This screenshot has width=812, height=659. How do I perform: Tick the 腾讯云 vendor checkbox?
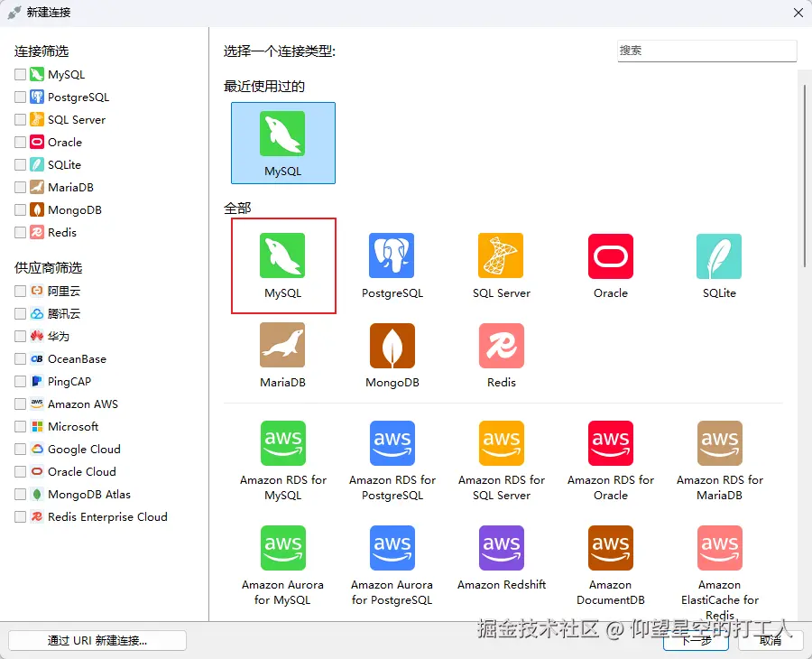point(20,313)
